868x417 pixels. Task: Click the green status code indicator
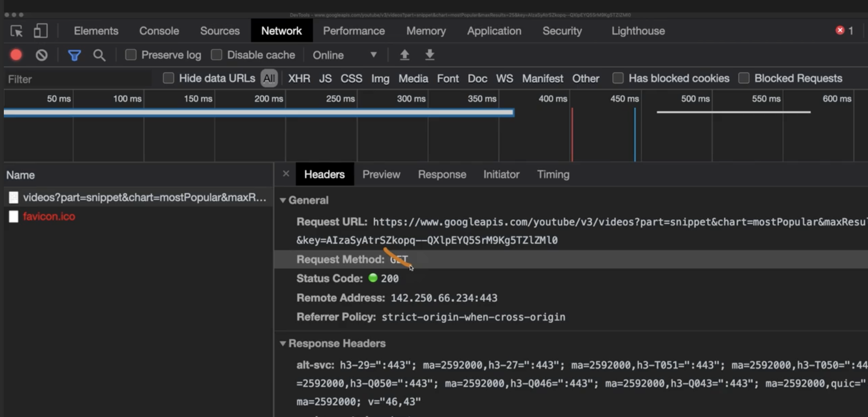point(373,278)
